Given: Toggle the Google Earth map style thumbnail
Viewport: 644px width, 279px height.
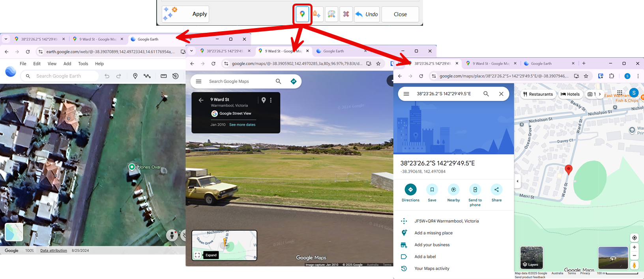Looking at the screenshot, I should [14, 232].
